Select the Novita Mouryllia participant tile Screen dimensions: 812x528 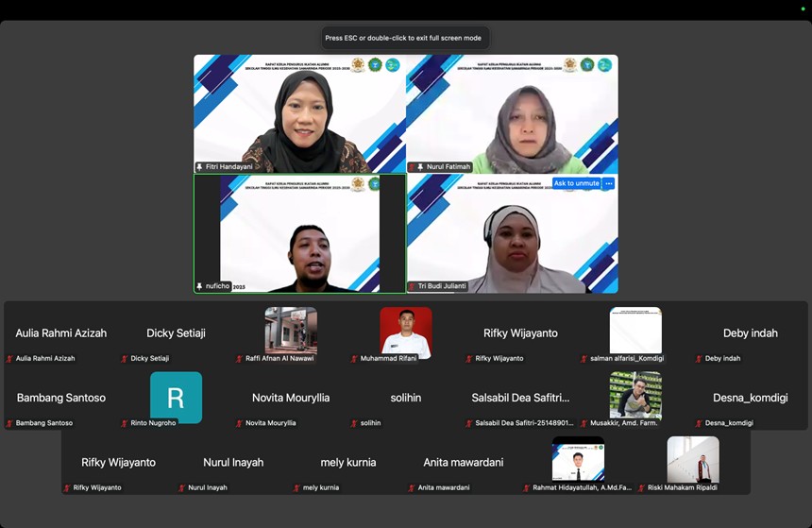291,399
